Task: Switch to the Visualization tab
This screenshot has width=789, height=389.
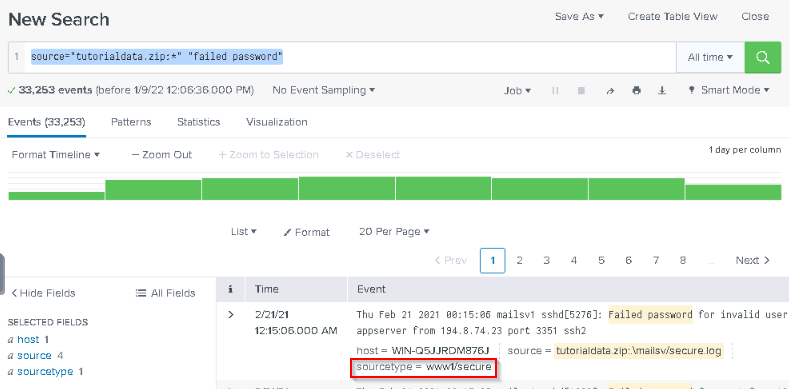Action: click(276, 122)
